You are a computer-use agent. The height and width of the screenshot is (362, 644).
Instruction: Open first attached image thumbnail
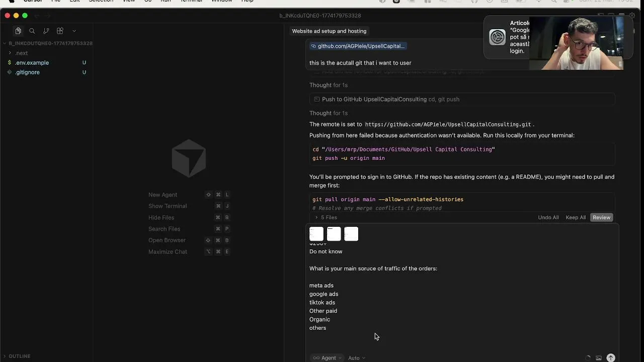tap(316, 234)
